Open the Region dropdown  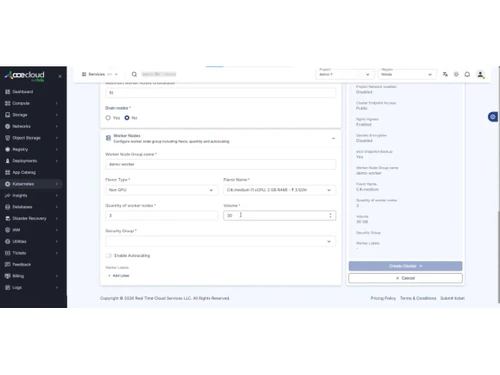(407, 74)
